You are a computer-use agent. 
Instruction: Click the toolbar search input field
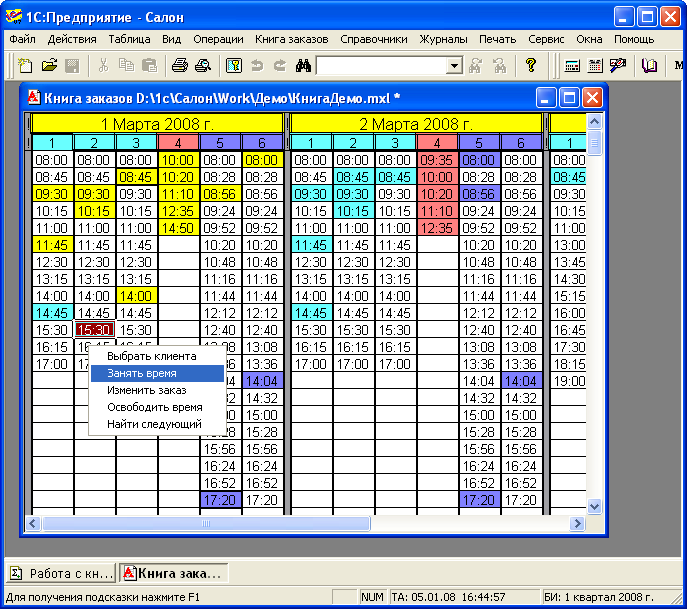(381, 66)
